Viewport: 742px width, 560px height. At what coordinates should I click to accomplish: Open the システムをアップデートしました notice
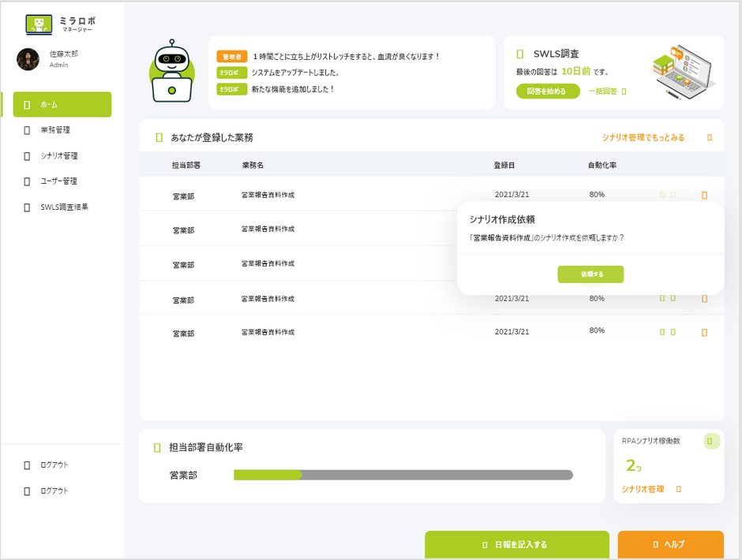[x=294, y=73]
